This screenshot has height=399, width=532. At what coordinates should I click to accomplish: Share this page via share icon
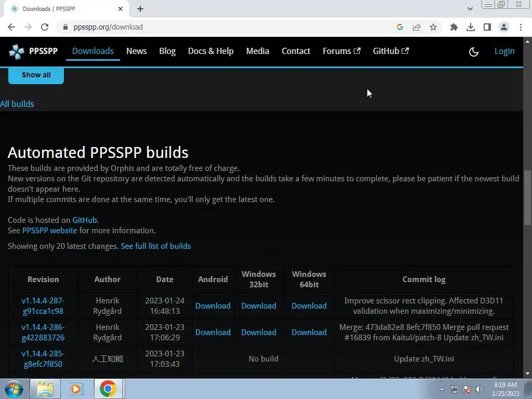tap(417, 27)
